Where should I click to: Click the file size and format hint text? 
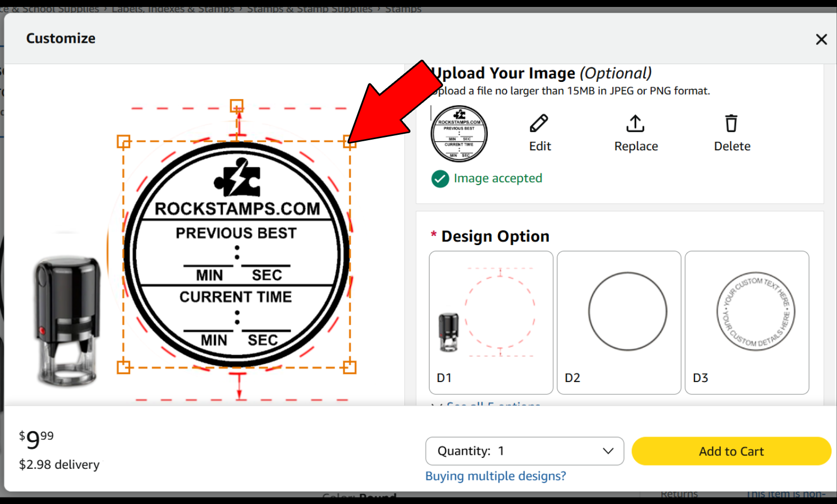(570, 91)
